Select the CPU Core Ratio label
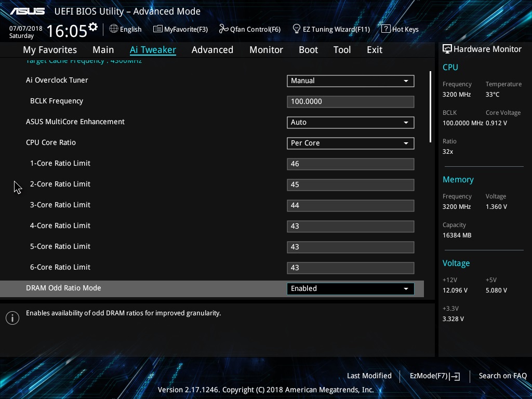The height and width of the screenshot is (399, 532). click(x=51, y=142)
